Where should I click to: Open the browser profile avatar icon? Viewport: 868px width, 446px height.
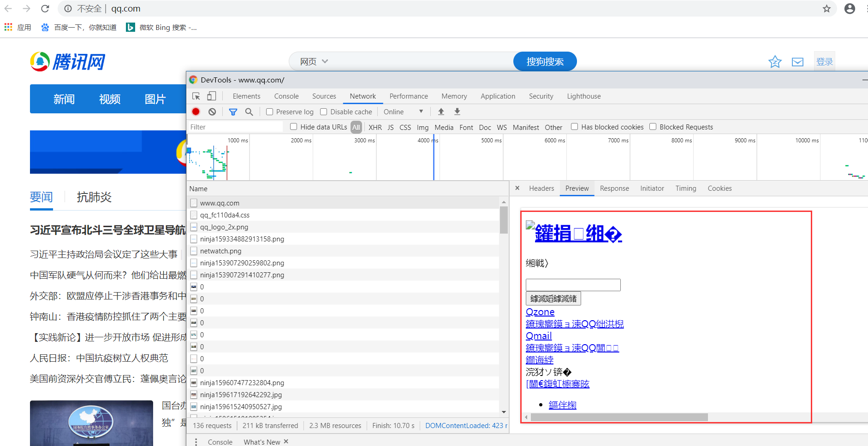coord(850,8)
